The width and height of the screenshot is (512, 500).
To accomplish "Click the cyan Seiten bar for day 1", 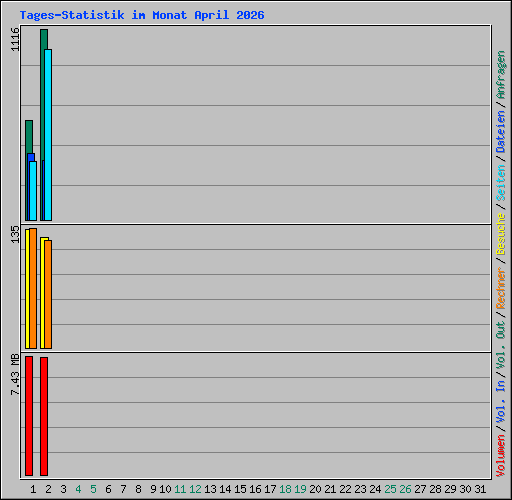I will [33, 191].
